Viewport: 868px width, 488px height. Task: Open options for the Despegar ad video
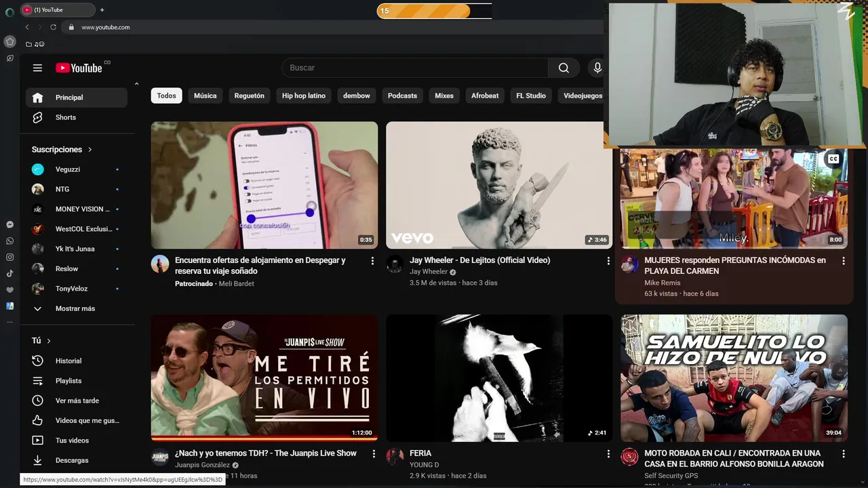(x=372, y=261)
